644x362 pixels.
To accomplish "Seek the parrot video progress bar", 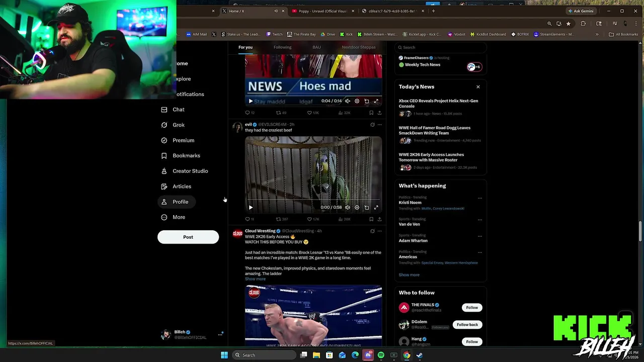I will click(313, 201).
